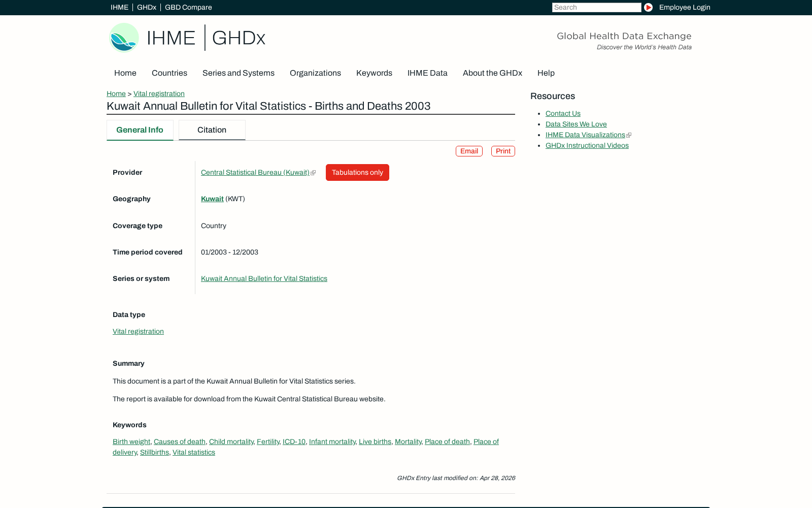Open the Home menu item
The image size is (812, 508).
[125, 73]
